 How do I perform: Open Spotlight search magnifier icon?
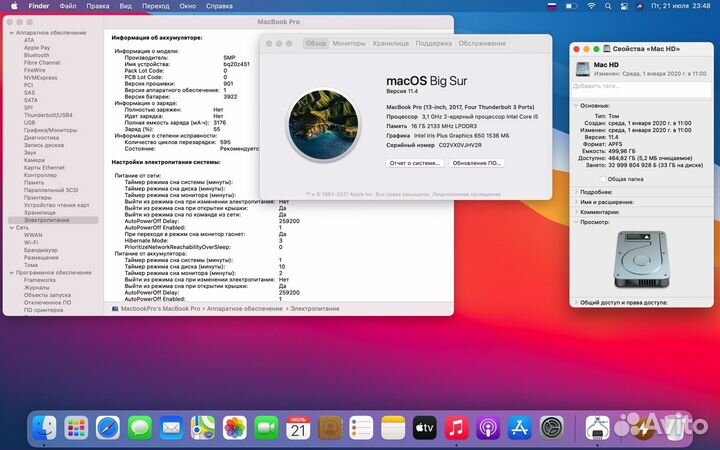[x=608, y=6]
